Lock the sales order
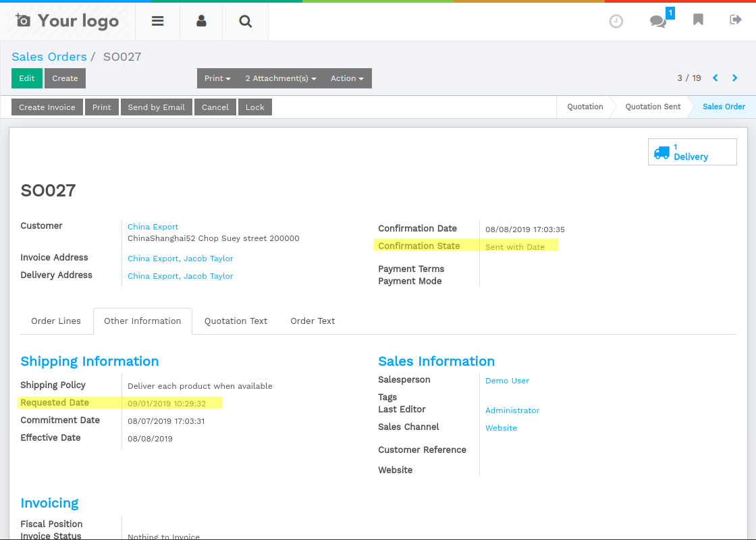756x540 pixels. coord(254,107)
